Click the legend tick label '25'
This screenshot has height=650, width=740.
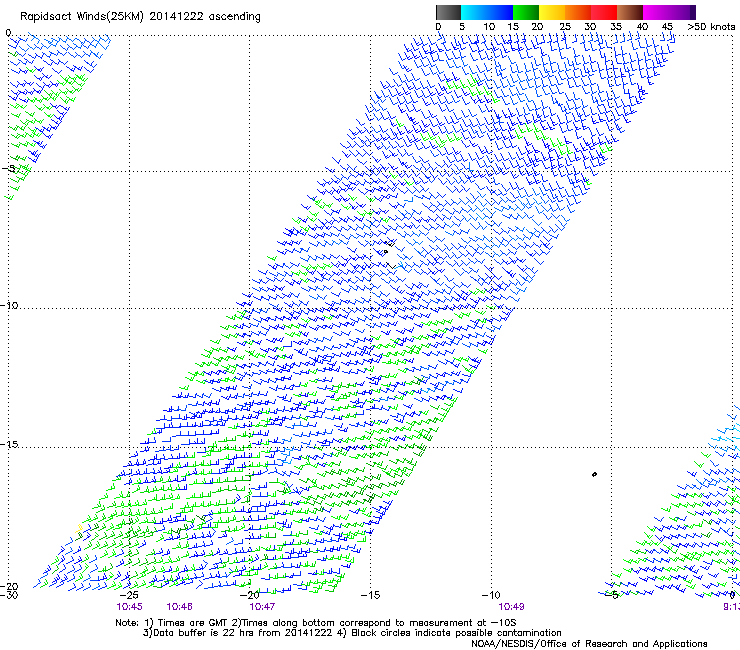pyautogui.click(x=565, y=26)
